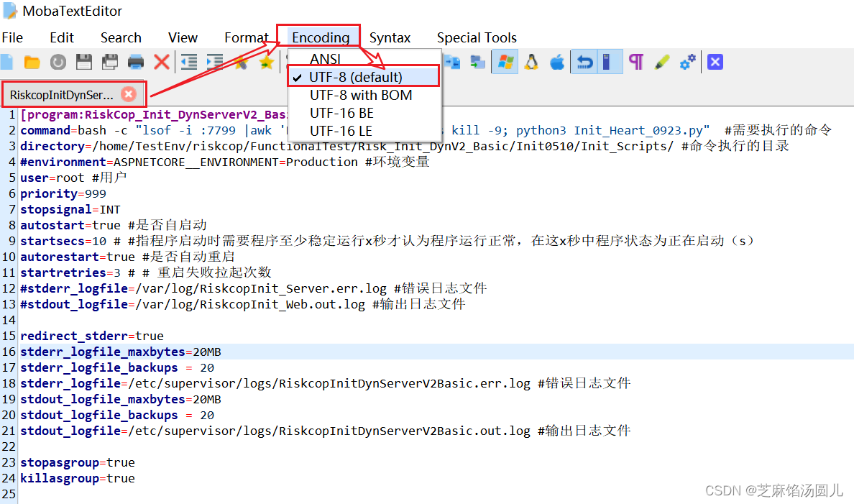Open the Special Tools menu
The width and height of the screenshot is (854, 504).
pos(477,37)
